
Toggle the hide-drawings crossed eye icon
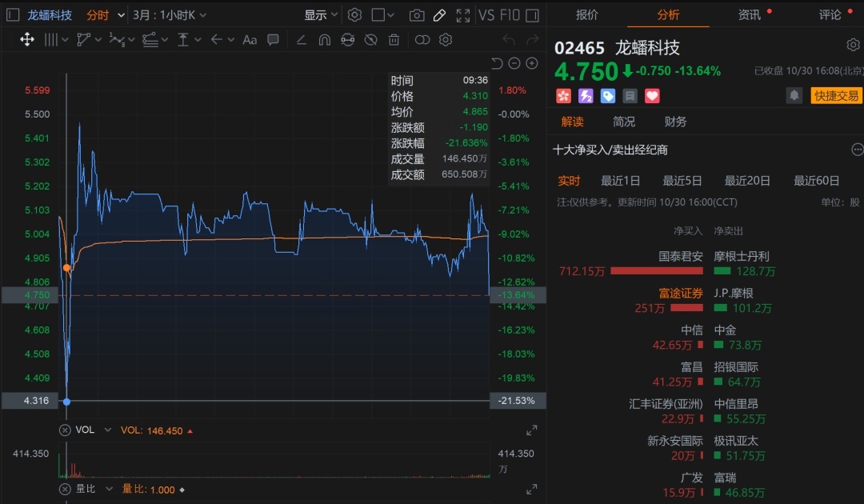coord(370,40)
